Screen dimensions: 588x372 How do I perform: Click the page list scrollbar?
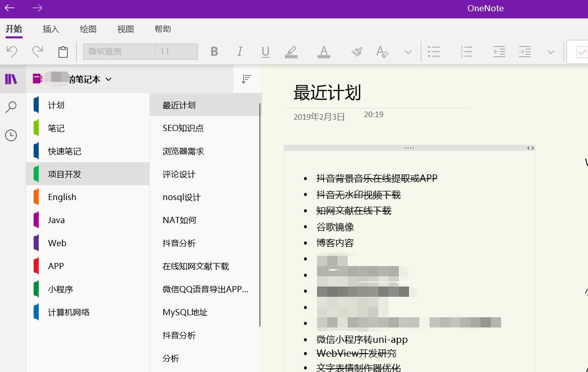click(x=260, y=215)
